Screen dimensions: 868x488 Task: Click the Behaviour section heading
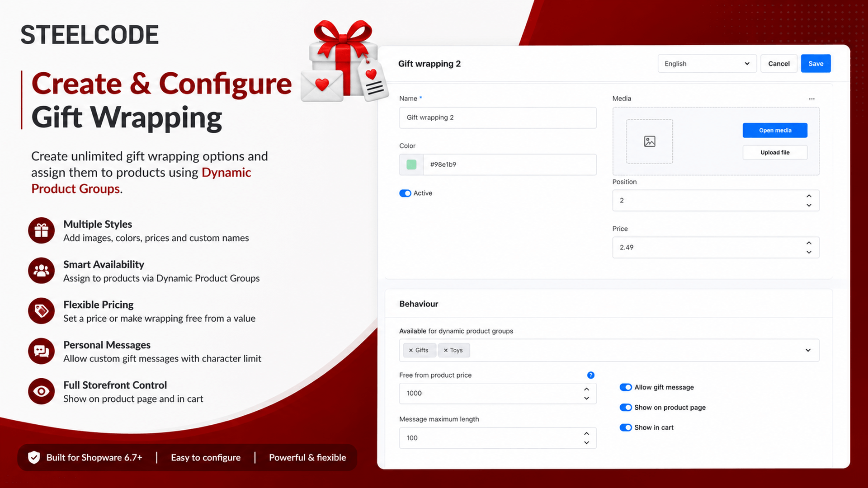(419, 304)
